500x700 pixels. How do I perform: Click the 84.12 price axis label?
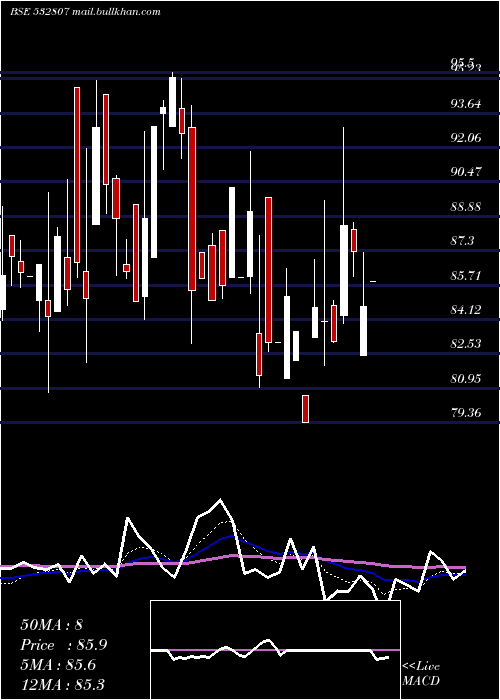466,309
